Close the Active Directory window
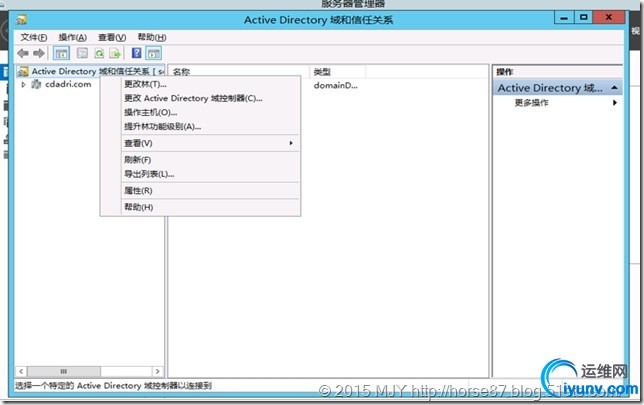The image size is (644, 405). pyautogui.click(x=609, y=18)
